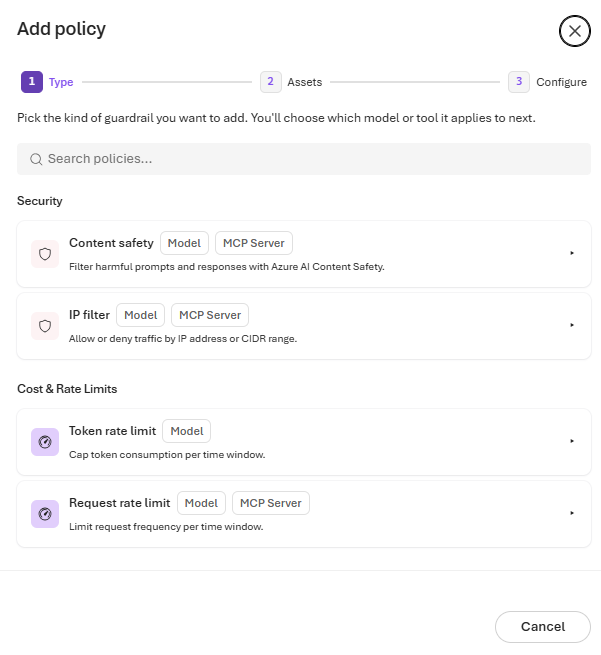Screen dimensions: 601x655
Task: Close the Add policy dialog
Action: [x=575, y=31]
